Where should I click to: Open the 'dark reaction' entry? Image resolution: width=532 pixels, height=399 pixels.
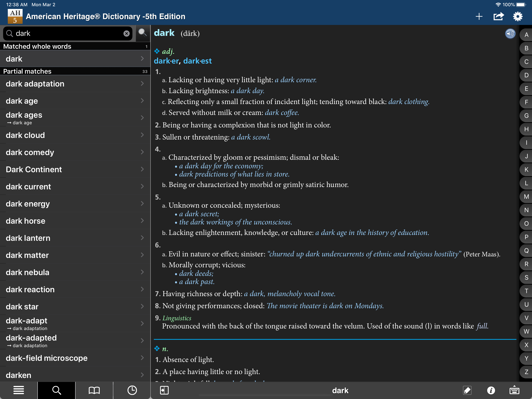click(x=75, y=290)
